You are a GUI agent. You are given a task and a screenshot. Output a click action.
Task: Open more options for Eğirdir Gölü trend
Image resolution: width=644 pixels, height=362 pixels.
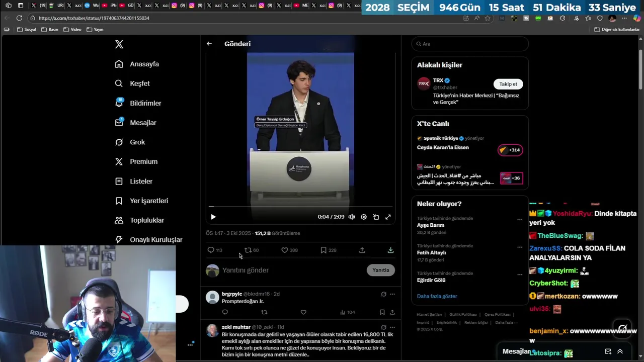[520, 275]
